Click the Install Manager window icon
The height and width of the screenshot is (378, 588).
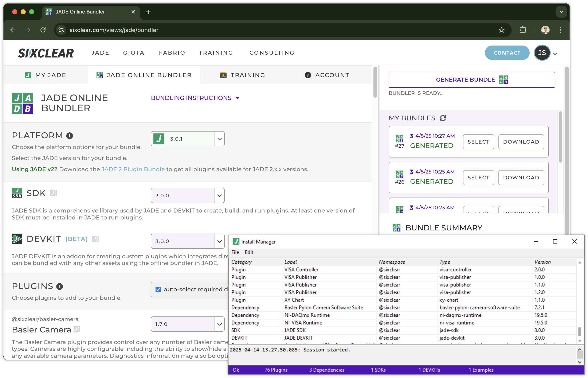236,242
